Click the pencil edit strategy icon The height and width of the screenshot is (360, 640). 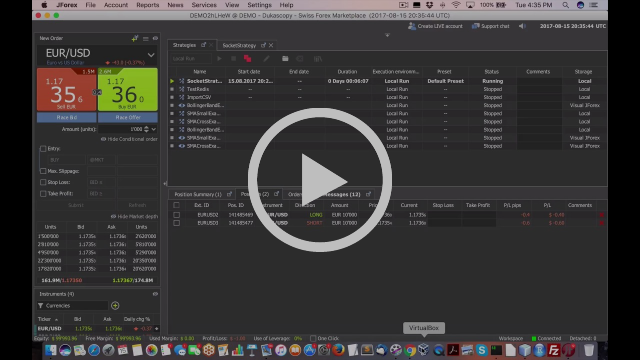pyautogui.click(x=266, y=59)
